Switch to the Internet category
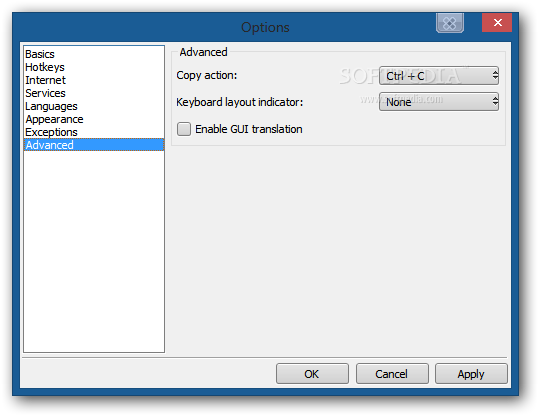The height and width of the screenshot is (416, 539). (94, 80)
